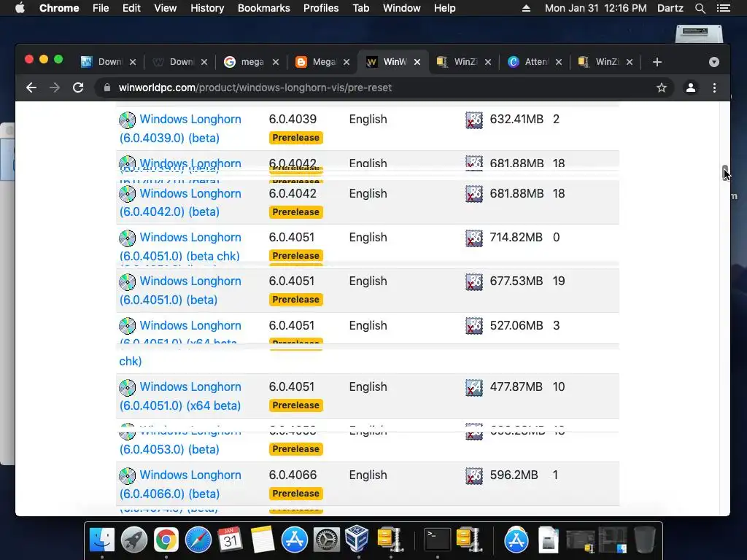Close the 'Atten' tab
The width and height of the screenshot is (747, 560).
tap(559, 62)
